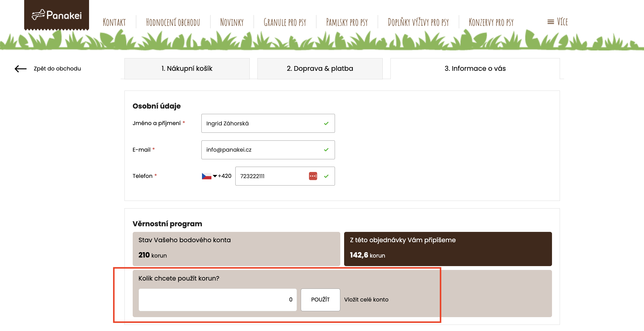Go to Zpět do obchodu link
The height and width of the screenshot is (331, 644).
tap(57, 69)
